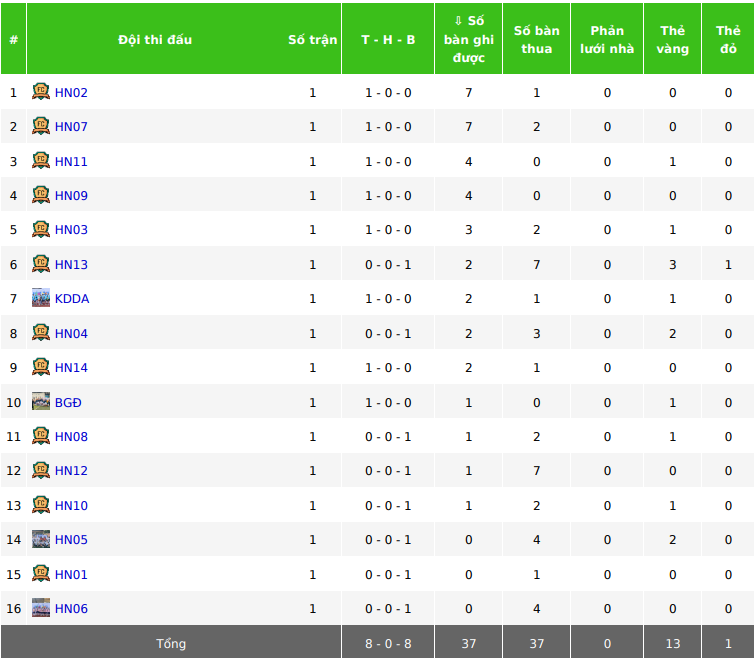
Task: Click rank number 16 cell
Action: [x=13, y=608]
